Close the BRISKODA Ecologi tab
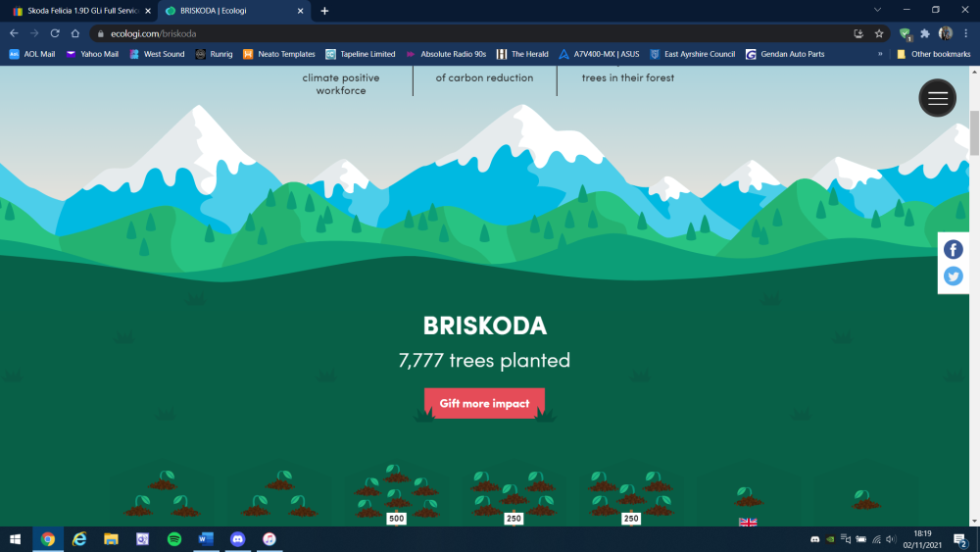980x552 pixels. pyautogui.click(x=300, y=11)
